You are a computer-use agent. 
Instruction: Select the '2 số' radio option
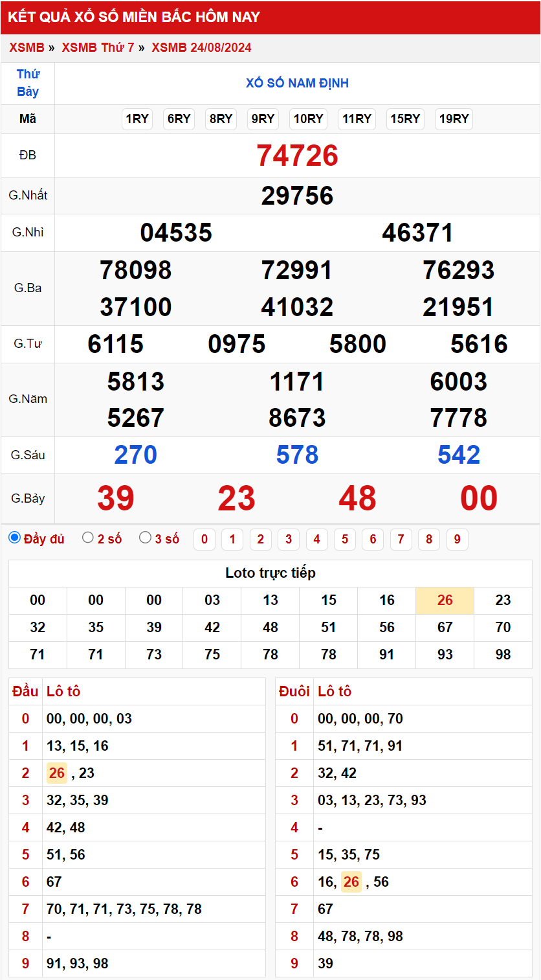[88, 538]
